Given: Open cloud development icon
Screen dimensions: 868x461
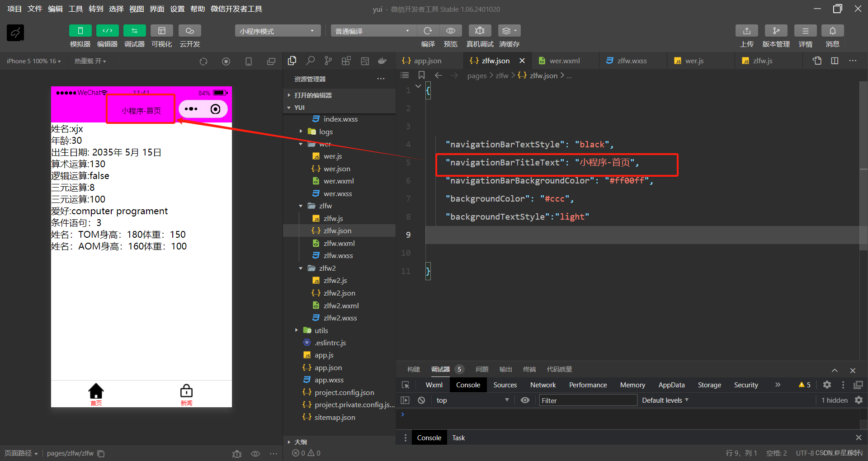Looking at the screenshot, I should click(x=189, y=31).
